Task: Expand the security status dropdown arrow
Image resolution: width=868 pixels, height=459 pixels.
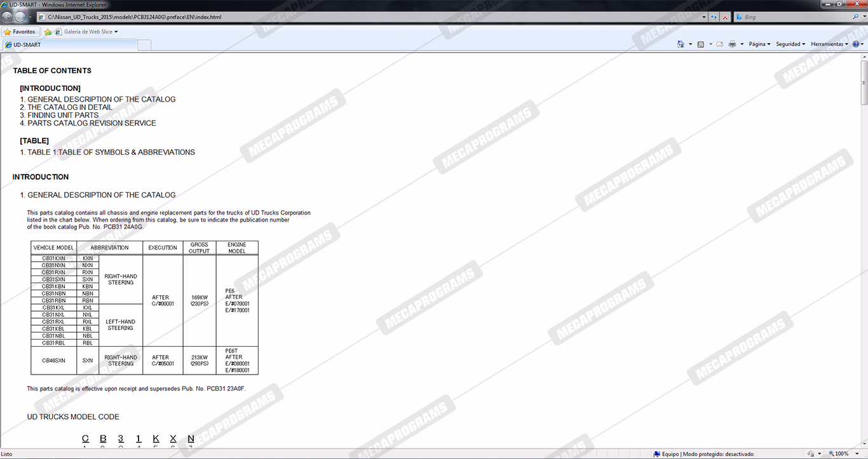Action: (819, 454)
